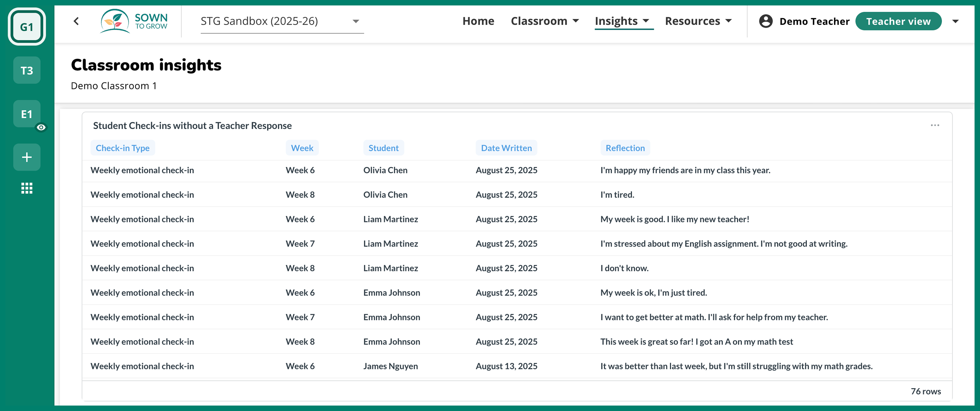Open the apps grid icon in sidebar

coord(26,188)
